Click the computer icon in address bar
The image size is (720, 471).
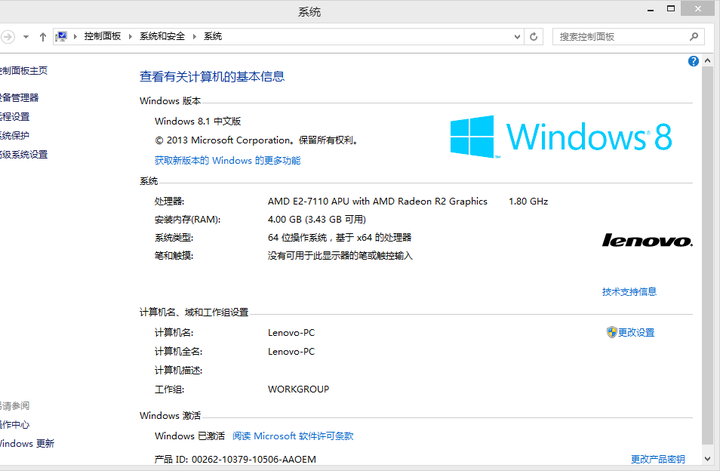click(61, 36)
